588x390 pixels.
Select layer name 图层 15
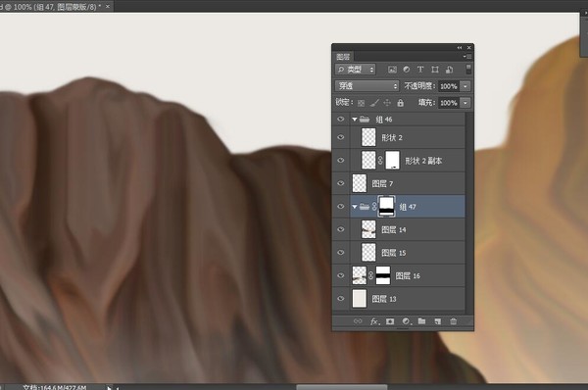[x=393, y=253]
